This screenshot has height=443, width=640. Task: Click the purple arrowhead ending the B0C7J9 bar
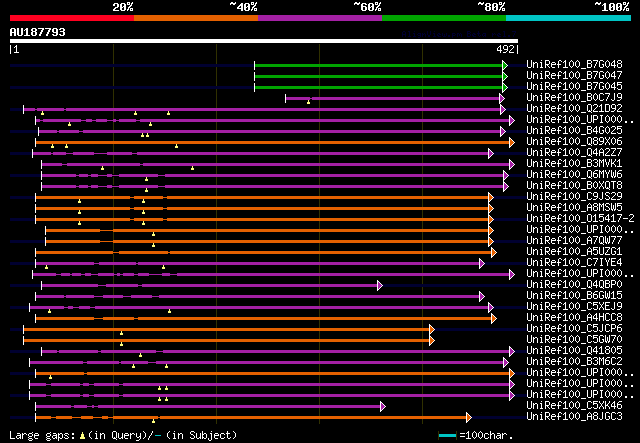(x=502, y=98)
